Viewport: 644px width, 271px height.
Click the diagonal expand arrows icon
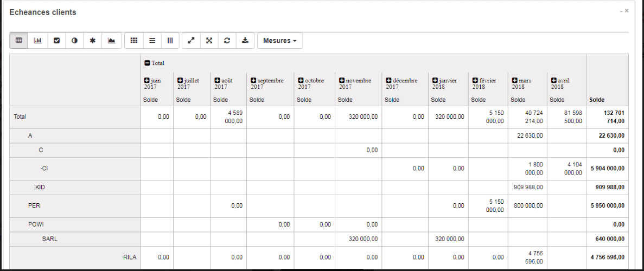[x=190, y=41]
